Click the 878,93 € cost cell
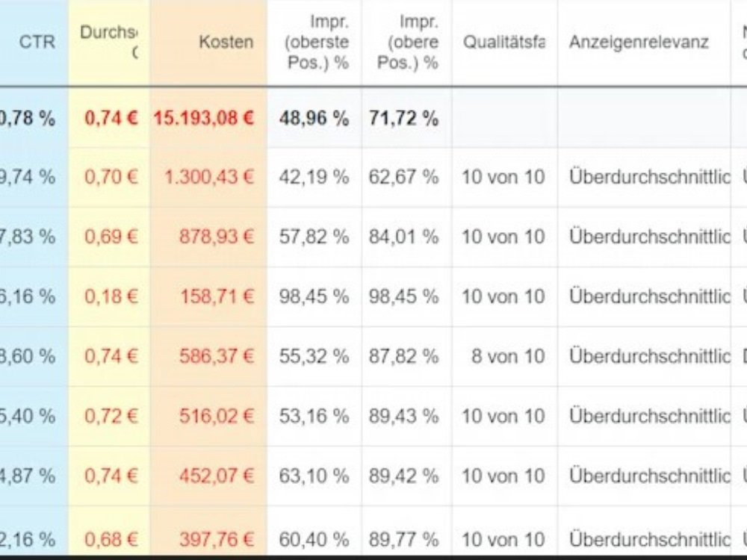Image resolution: width=747 pixels, height=560 pixels. click(217, 237)
